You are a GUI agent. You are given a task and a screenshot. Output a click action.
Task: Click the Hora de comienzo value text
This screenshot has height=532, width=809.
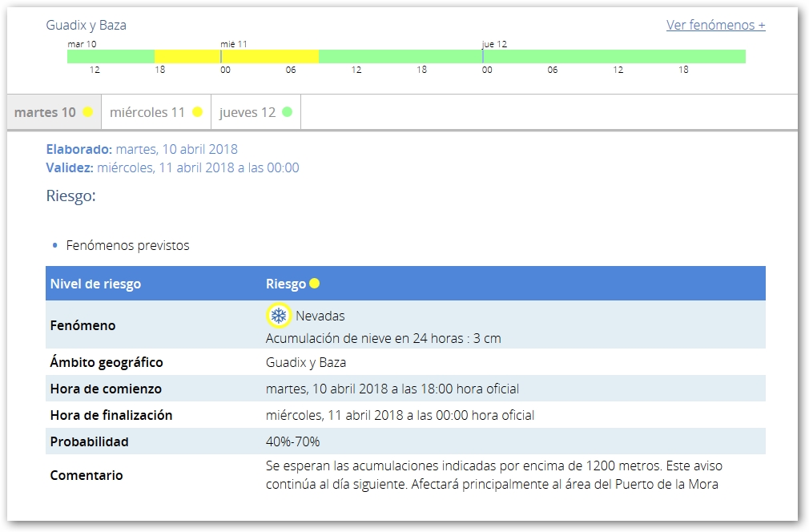392,389
